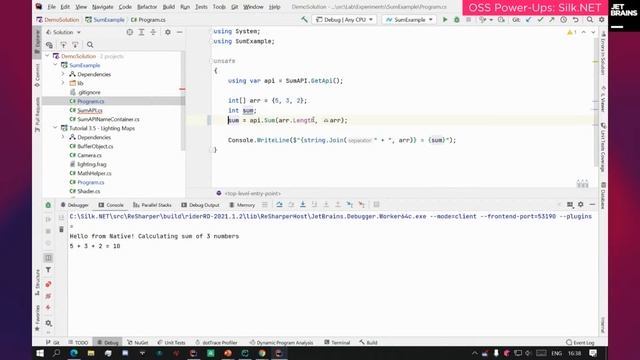
Task: Click the Git push arrow icon
Action: coord(551,20)
